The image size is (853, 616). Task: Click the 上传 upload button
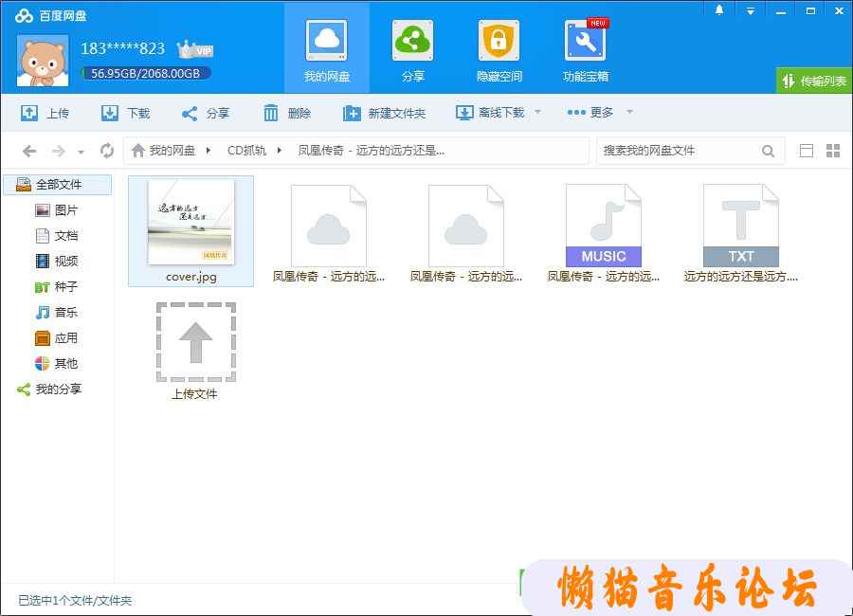tap(45, 113)
